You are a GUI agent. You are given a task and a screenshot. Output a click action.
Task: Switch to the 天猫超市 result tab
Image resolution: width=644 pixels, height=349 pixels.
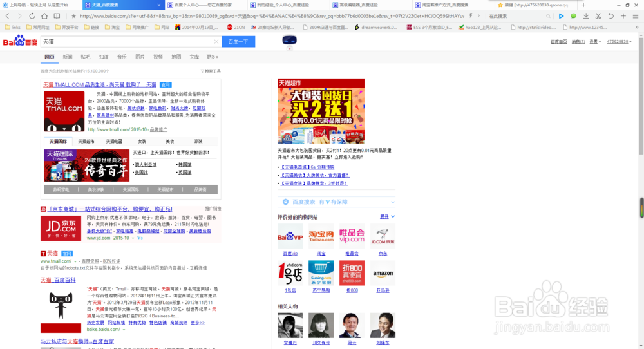click(x=86, y=141)
